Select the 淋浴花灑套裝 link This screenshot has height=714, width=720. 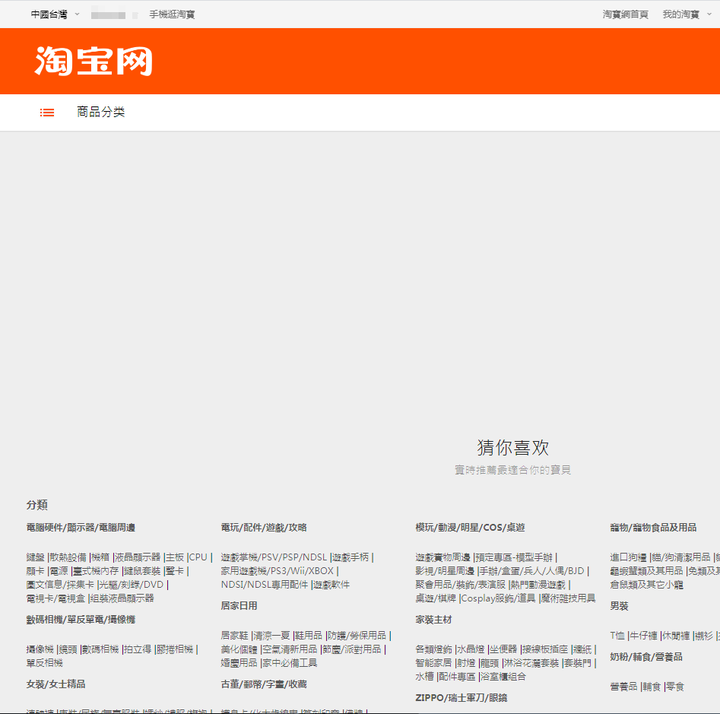pos(532,663)
